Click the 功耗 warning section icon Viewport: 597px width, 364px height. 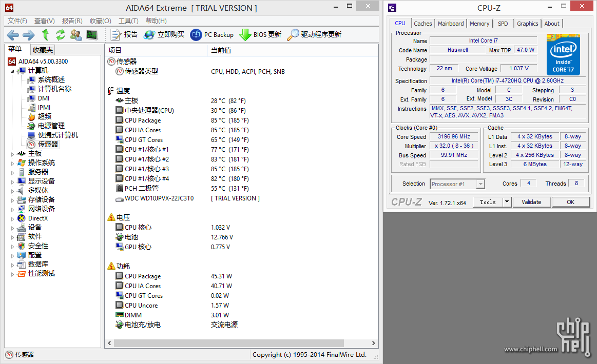[x=111, y=266]
